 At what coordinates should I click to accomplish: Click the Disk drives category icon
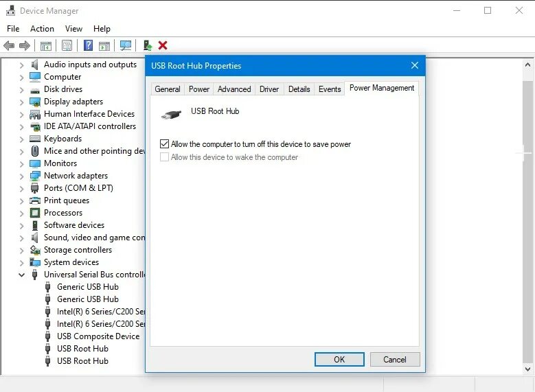(35, 90)
